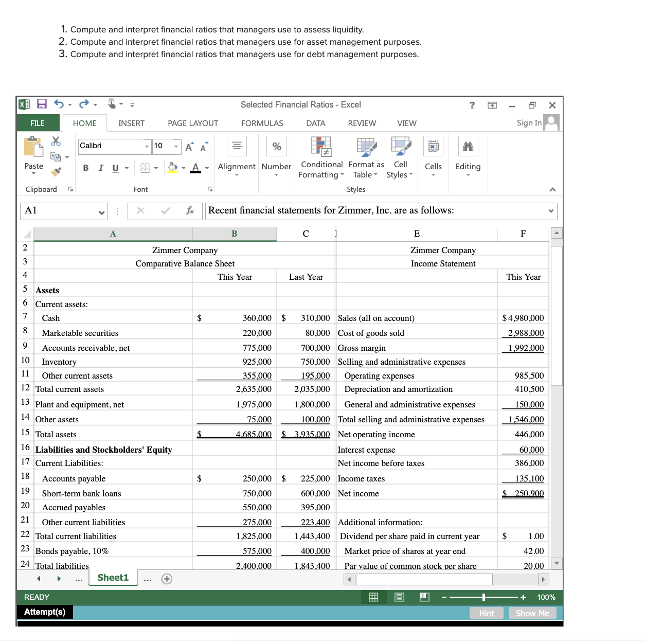Click the Redo arrow icon
The height and width of the screenshot is (644, 645).
coord(84,104)
